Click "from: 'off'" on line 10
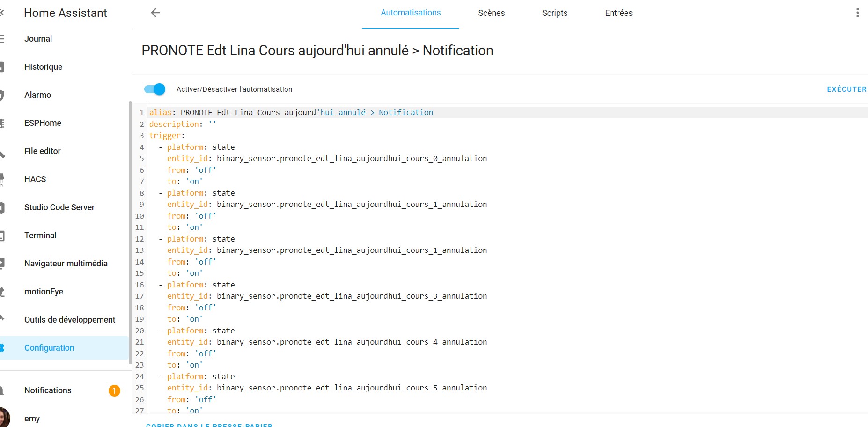 [192, 216]
